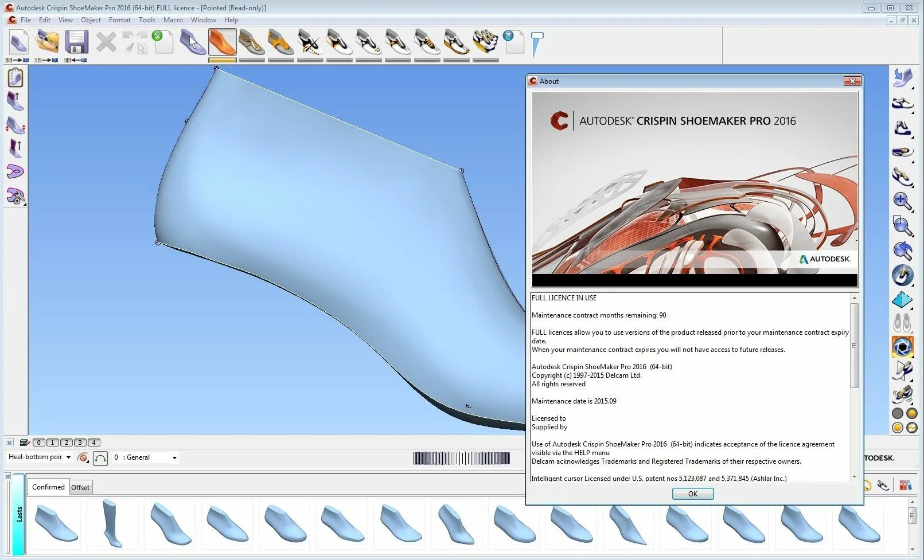Screen dimensions: 924x560
Task: Click the pair of grey shoes icon
Action: tap(903, 323)
